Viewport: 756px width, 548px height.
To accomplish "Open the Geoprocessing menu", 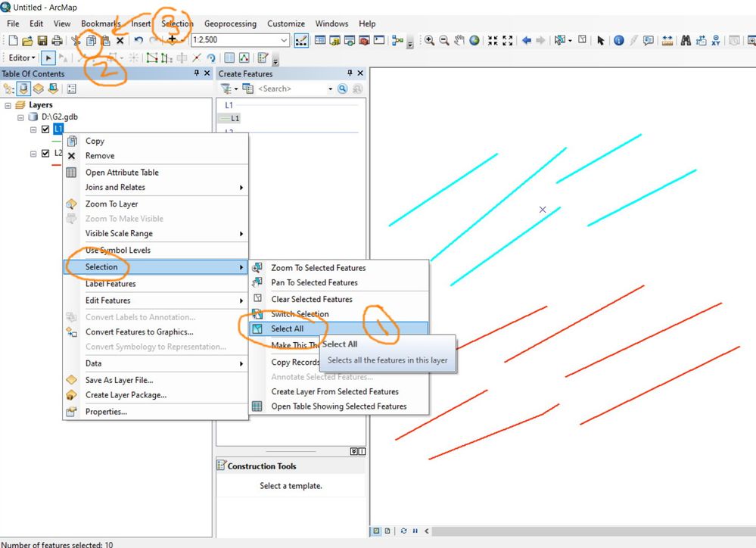I will [x=230, y=23].
